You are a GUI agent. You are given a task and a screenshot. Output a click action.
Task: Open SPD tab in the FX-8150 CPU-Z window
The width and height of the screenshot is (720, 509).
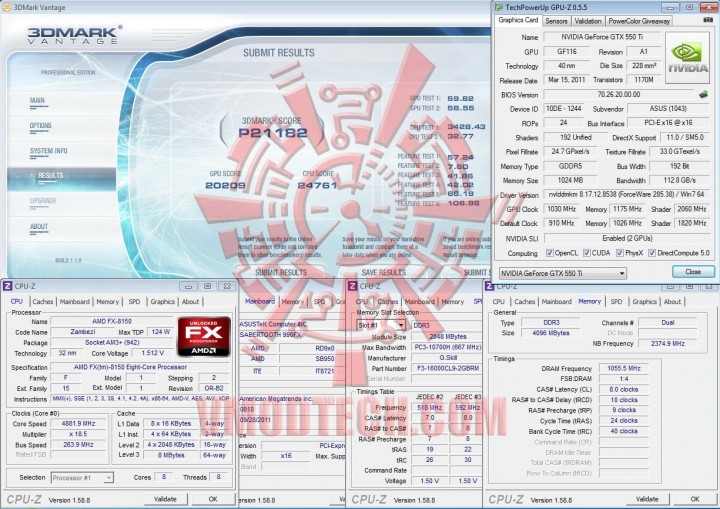pyautogui.click(x=134, y=302)
